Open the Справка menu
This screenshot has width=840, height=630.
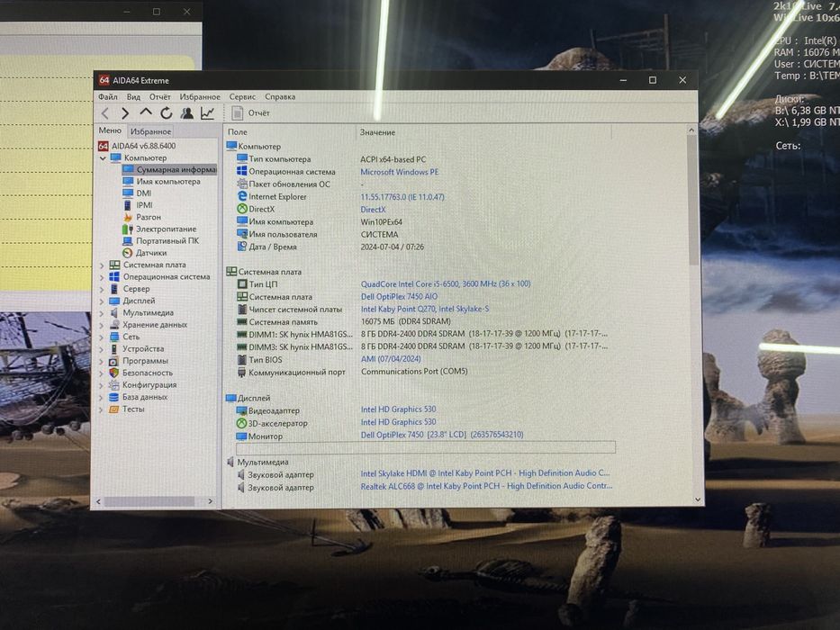(280, 97)
